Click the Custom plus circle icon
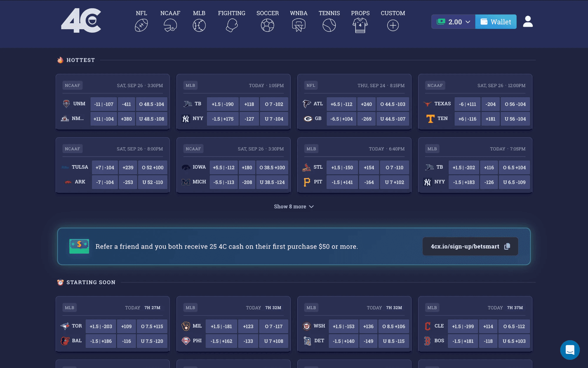This screenshot has height=368, width=588. [x=393, y=25]
